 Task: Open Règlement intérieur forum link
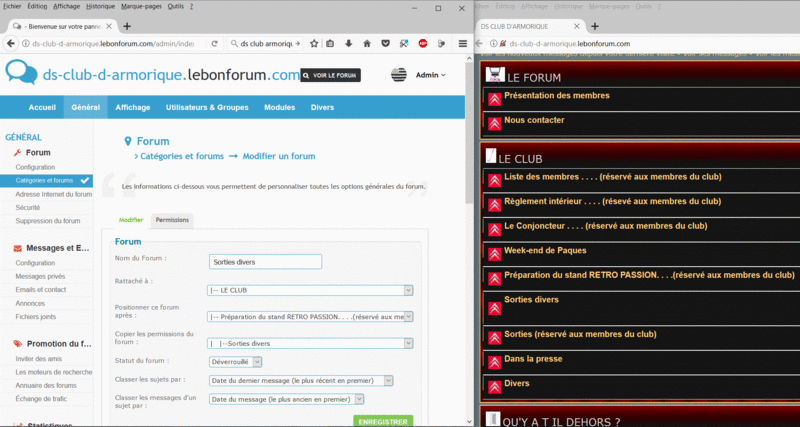[x=613, y=202]
